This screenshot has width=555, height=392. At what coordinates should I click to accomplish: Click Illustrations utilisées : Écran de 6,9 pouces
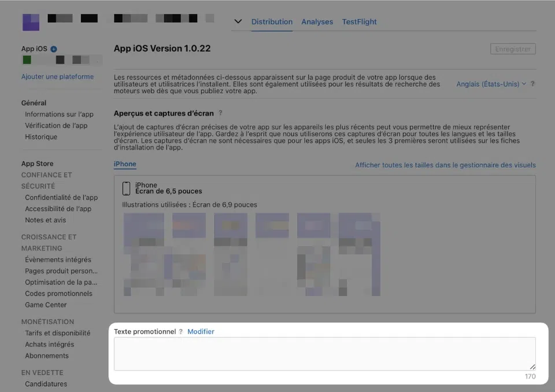point(190,205)
